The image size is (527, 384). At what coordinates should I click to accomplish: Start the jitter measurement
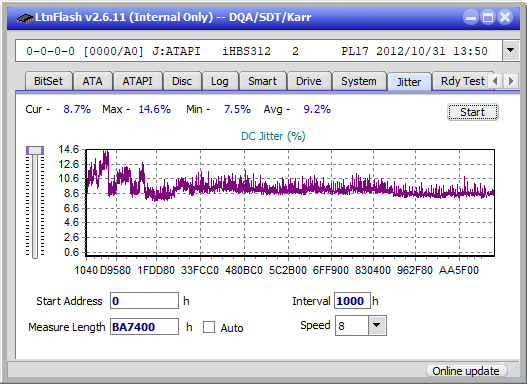[x=473, y=112]
